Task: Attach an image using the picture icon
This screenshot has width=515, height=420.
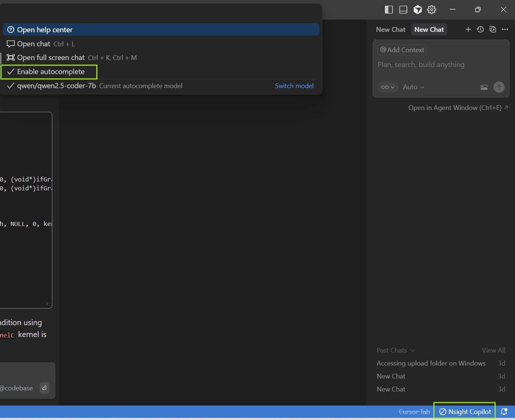Action: (484, 87)
